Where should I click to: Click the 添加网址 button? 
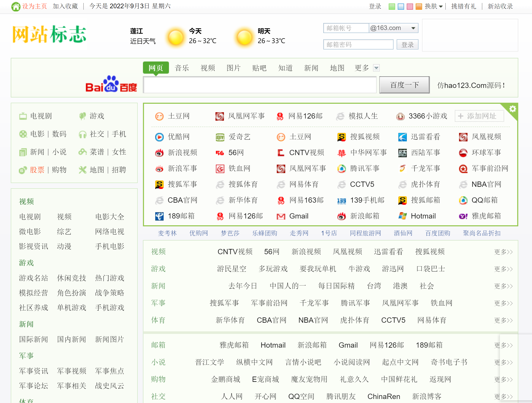click(x=479, y=116)
